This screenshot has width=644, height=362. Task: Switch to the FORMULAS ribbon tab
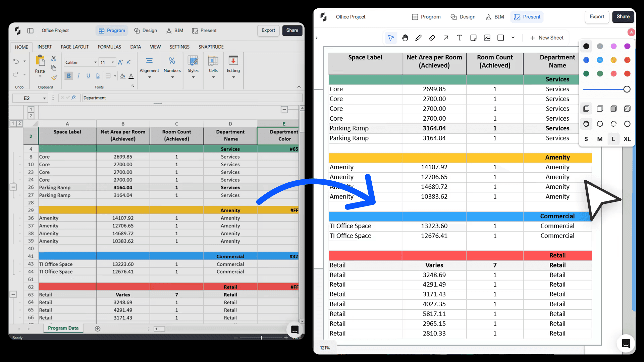[x=109, y=47]
